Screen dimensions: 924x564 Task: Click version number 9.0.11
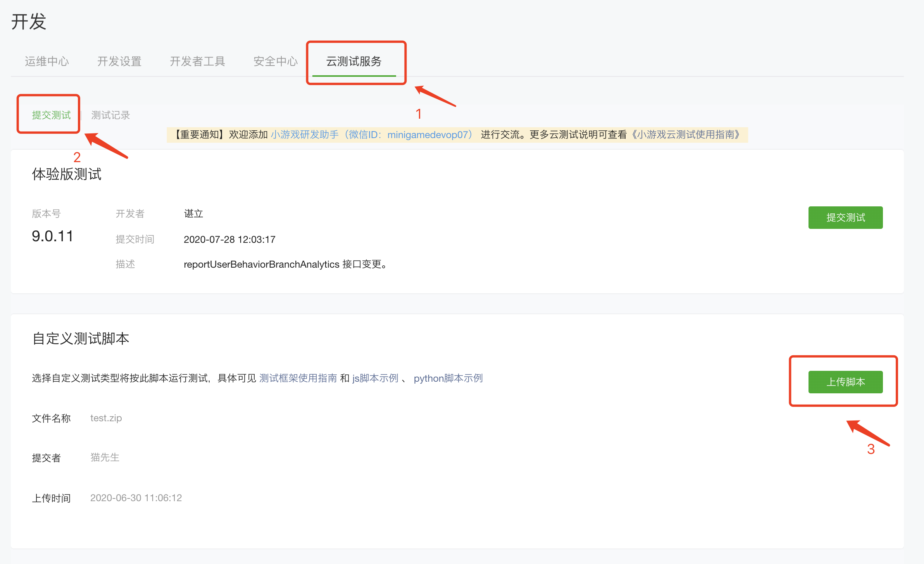click(x=52, y=236)
